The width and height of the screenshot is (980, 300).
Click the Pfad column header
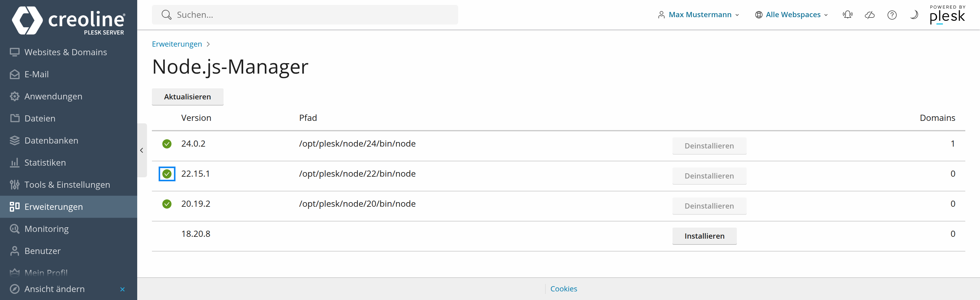308,118
